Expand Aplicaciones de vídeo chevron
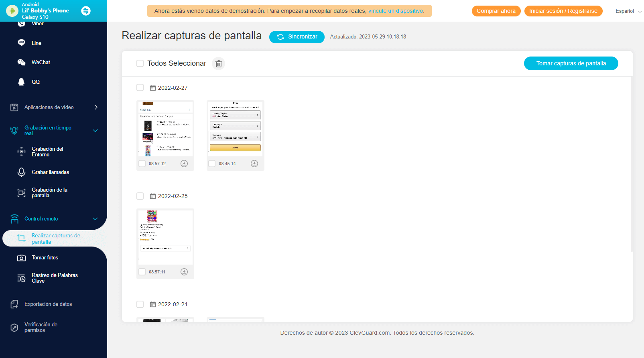This screenshot has width=644, height=358. click(x=96, y=107)
